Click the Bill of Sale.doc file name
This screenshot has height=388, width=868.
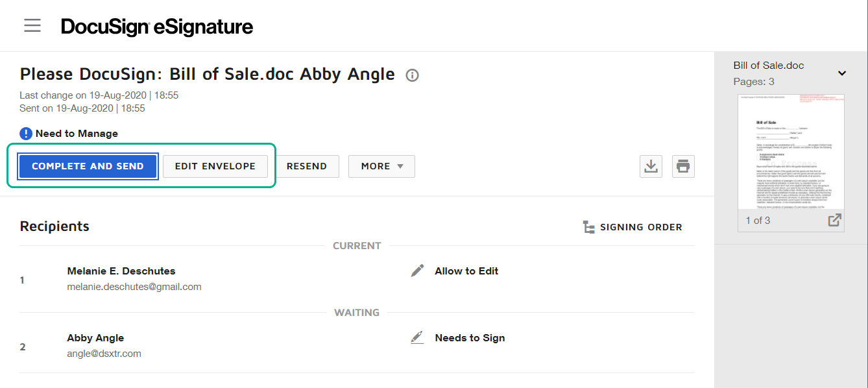[x=769, y=66]
